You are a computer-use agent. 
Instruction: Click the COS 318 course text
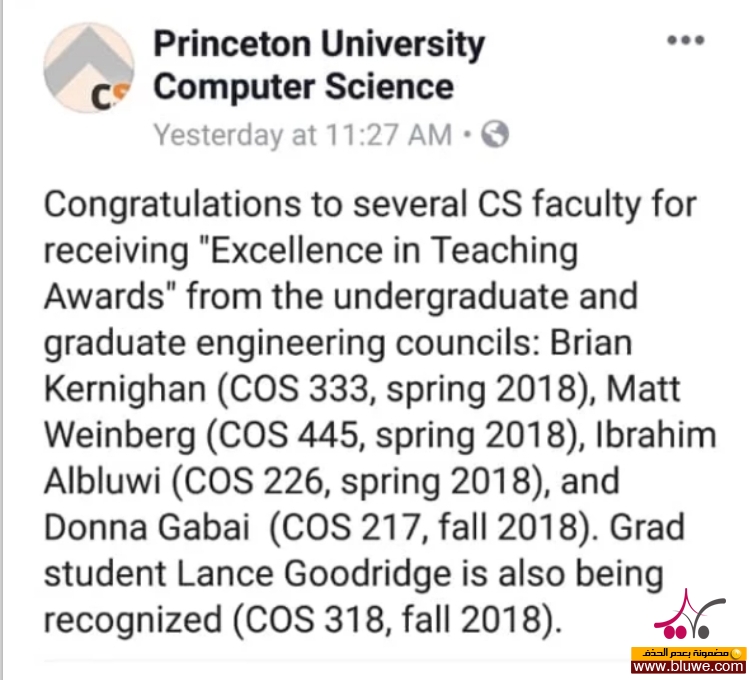315,619
